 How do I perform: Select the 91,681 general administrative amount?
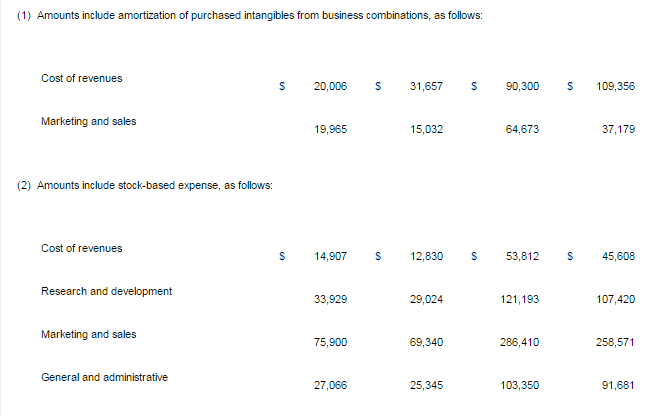pyautogui.click(x=618, y=385)
